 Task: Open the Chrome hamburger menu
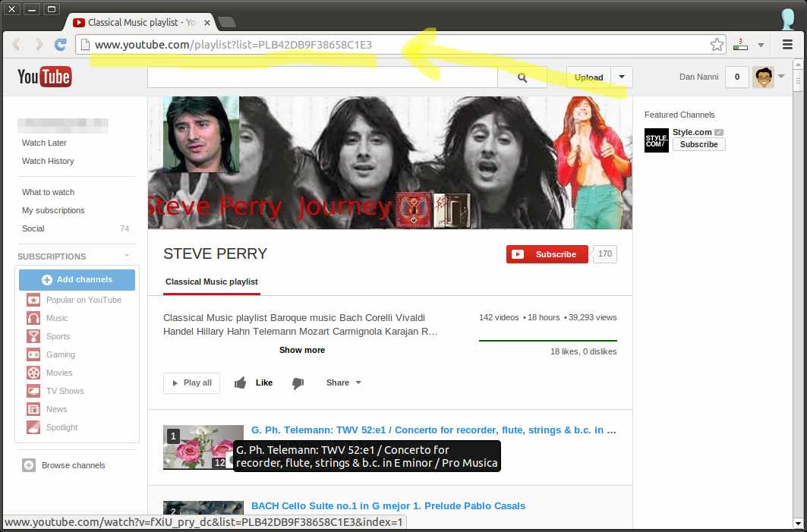click(787, 45)
